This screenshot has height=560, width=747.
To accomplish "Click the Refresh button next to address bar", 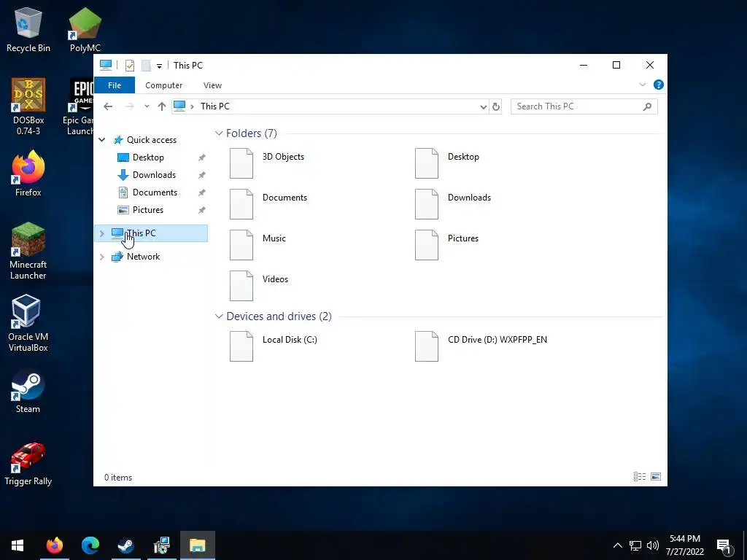I will click(x=496, y=106).
